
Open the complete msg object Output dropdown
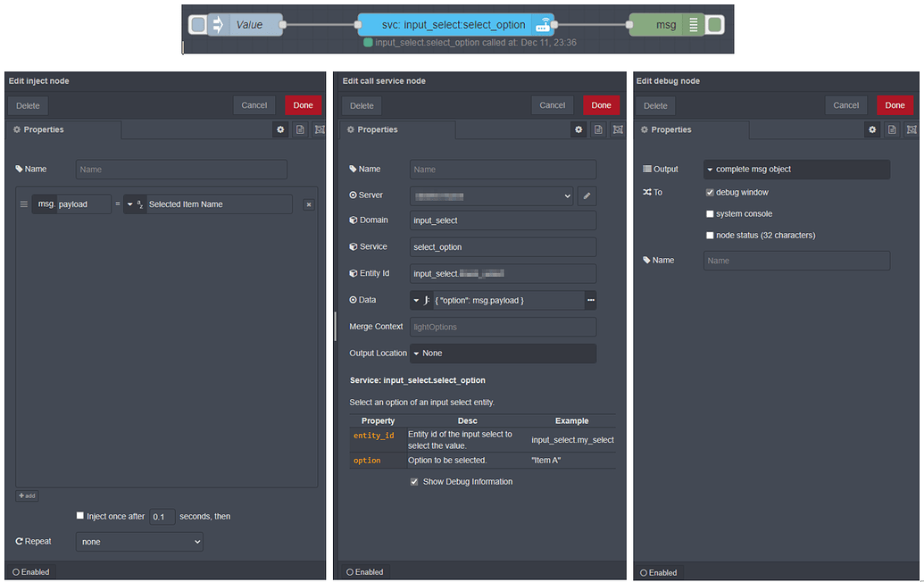[795, 169]
